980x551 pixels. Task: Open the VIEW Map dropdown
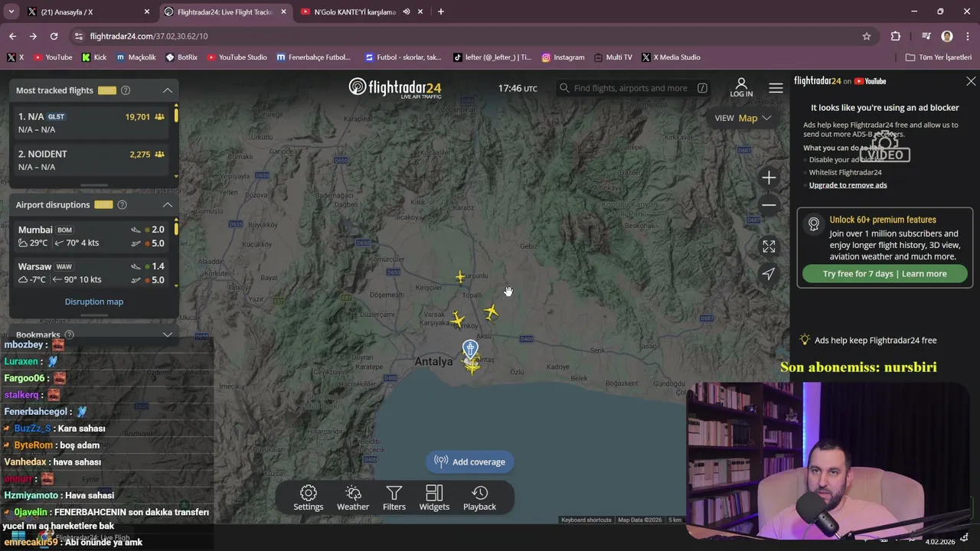point(743,118)
